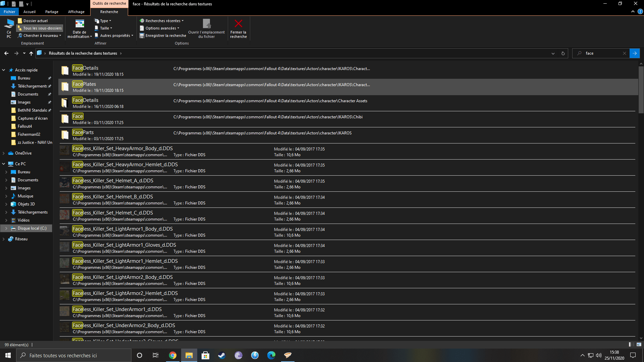Go forward with the right arrow
Screen dimensions: 644x362
tap(16, 53)
